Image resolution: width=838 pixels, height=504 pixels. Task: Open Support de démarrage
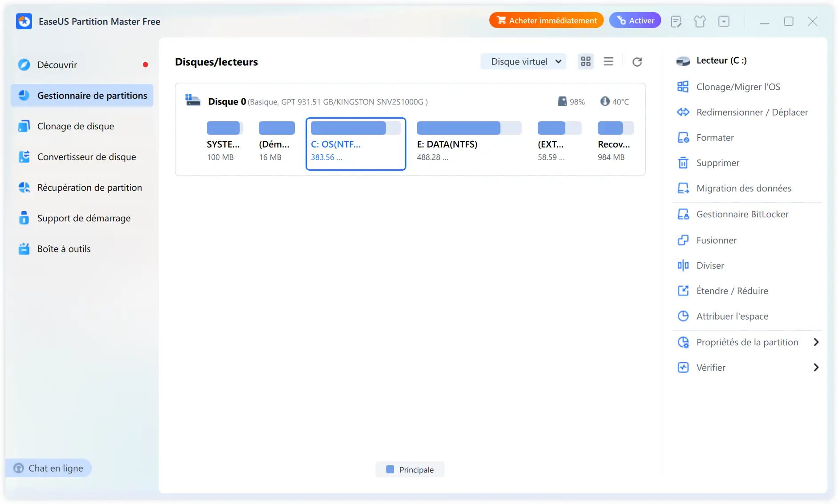click(82, 218)
